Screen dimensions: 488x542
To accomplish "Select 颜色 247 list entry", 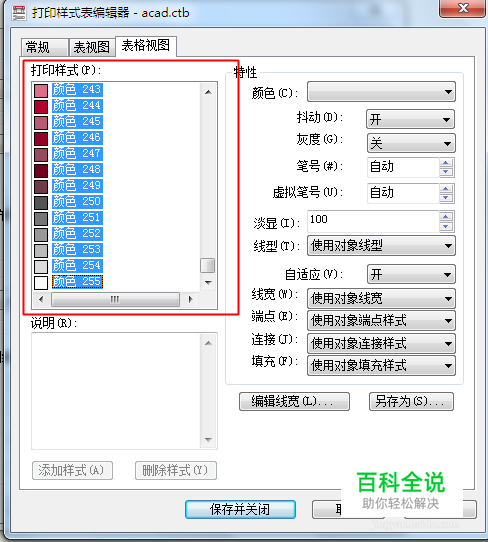I will click(77, 153).
